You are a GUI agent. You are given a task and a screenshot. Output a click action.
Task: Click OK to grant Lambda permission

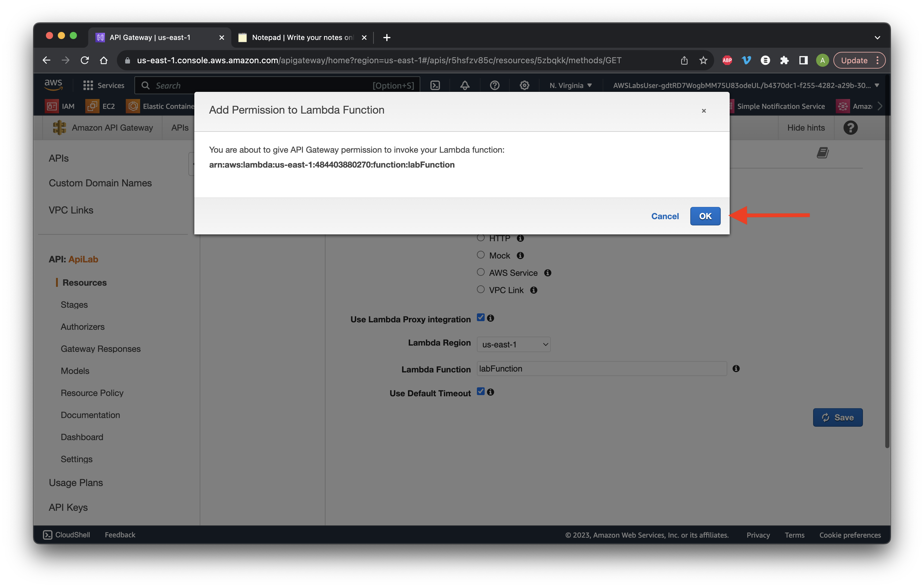pos(705,216)
